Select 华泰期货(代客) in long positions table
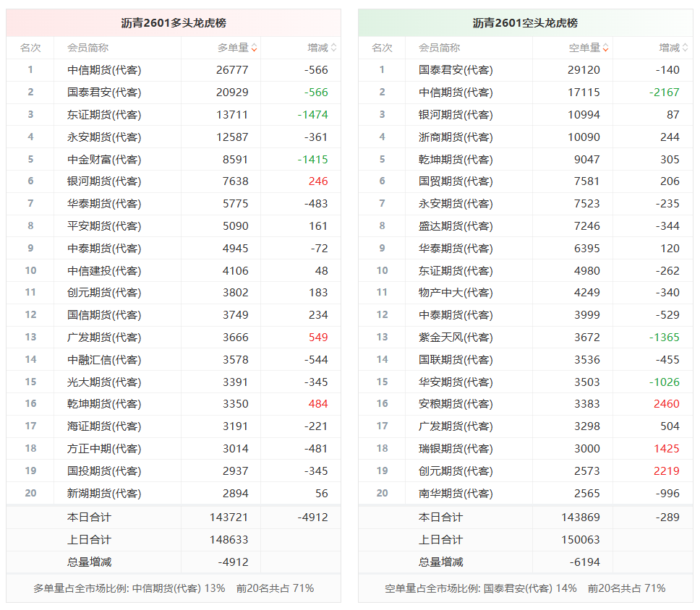Viewport: 700px width, 610px height. (x=104, y=204)
